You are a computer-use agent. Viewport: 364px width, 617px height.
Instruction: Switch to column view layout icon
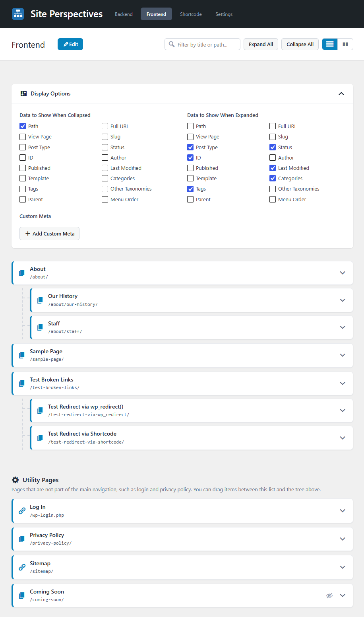click(345, 44)
